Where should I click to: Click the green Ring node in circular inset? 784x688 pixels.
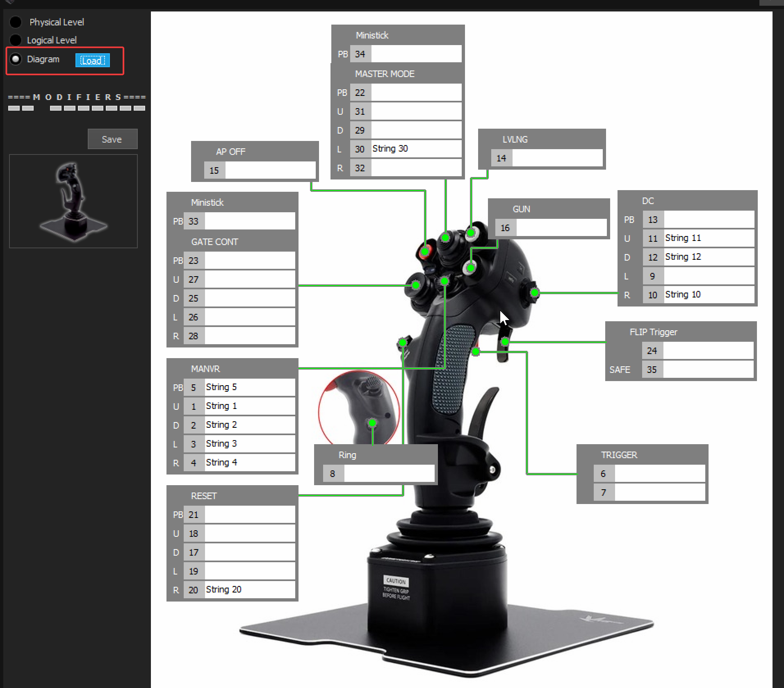[372, 423]
